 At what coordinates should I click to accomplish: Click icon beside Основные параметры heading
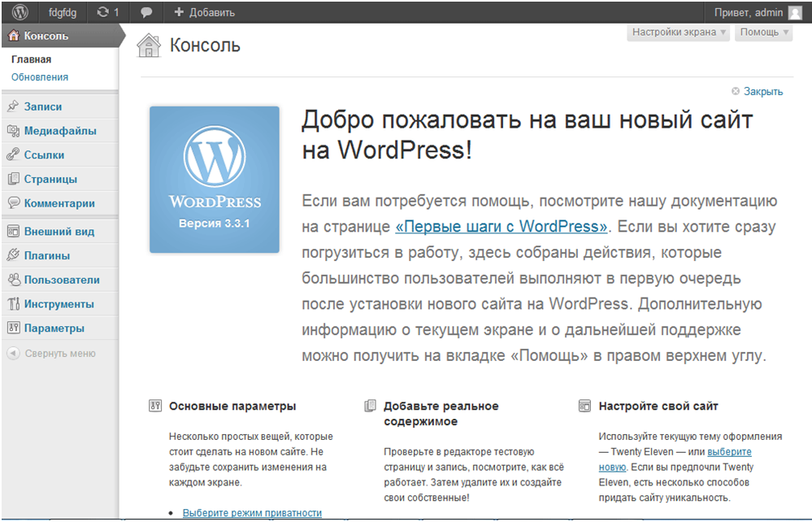[x=154, y=406]
